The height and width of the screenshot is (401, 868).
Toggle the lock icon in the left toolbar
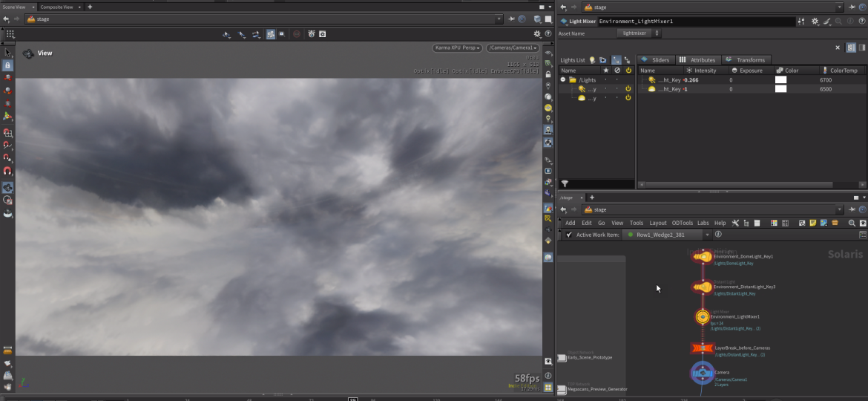click(x=7, y=65)
